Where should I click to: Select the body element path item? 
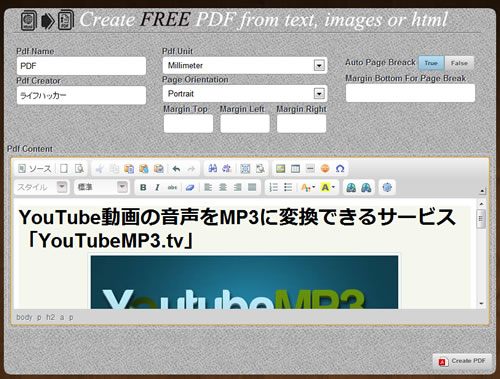pos(24,317)
